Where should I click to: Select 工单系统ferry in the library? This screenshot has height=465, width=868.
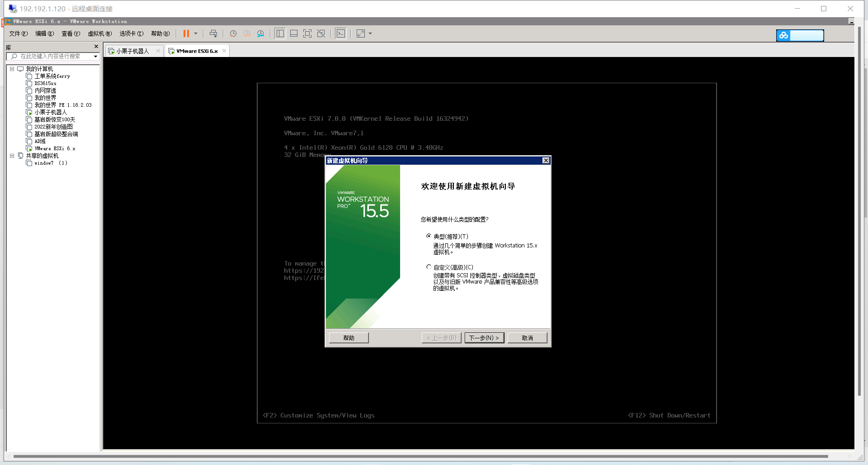(x=52, y=76)
